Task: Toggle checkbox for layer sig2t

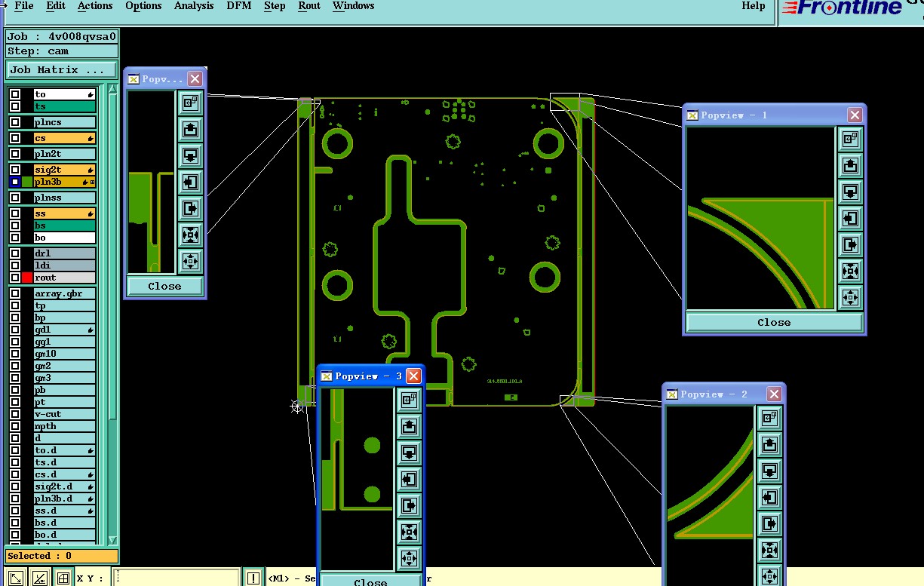Action: [15, 170]
